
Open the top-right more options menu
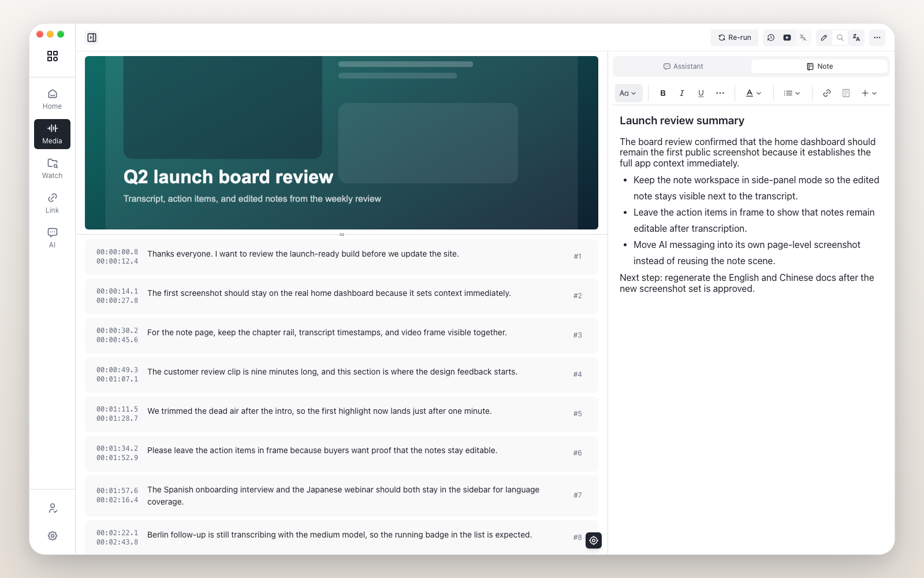pos(877,38)
